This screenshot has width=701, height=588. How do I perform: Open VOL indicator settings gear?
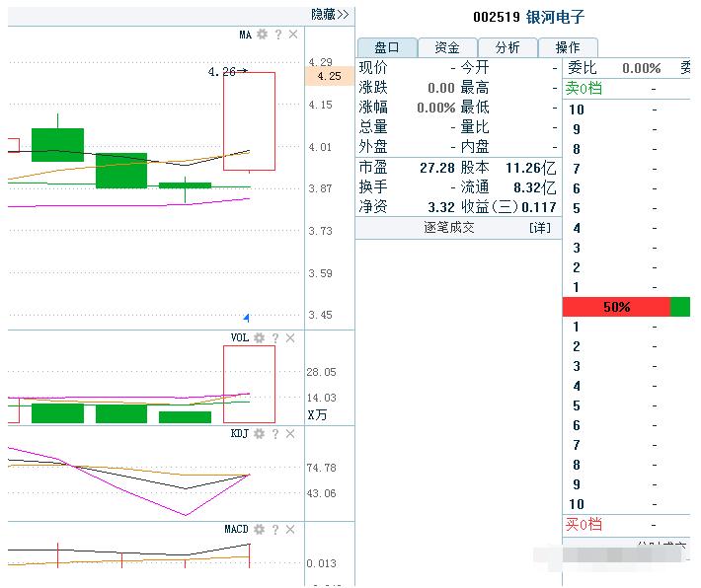pos(260,337)
